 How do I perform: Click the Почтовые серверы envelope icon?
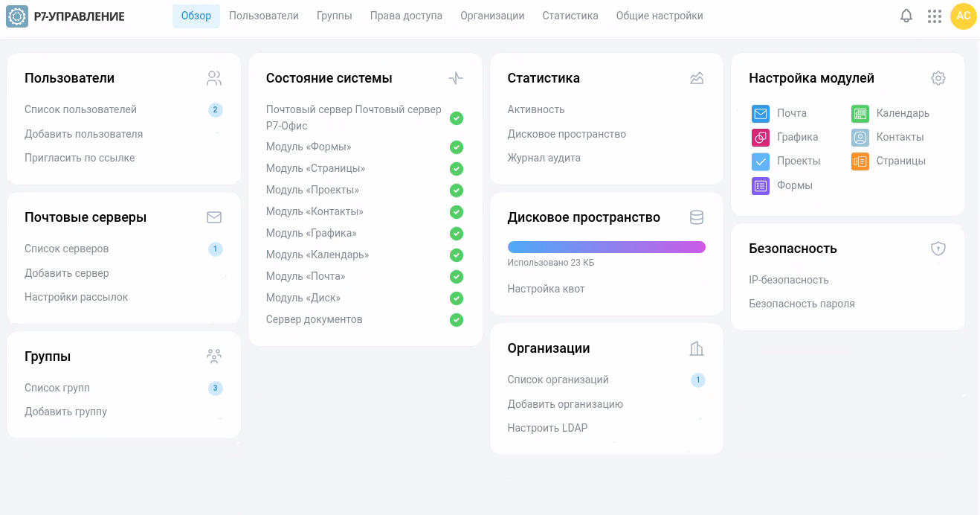coord(214,217)
